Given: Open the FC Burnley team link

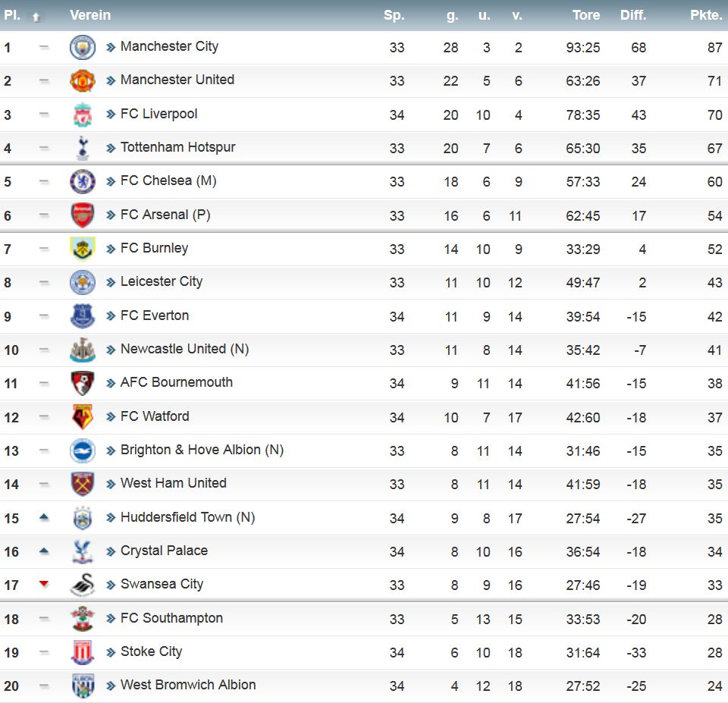Looking at the screenshot, I should 154,249.
